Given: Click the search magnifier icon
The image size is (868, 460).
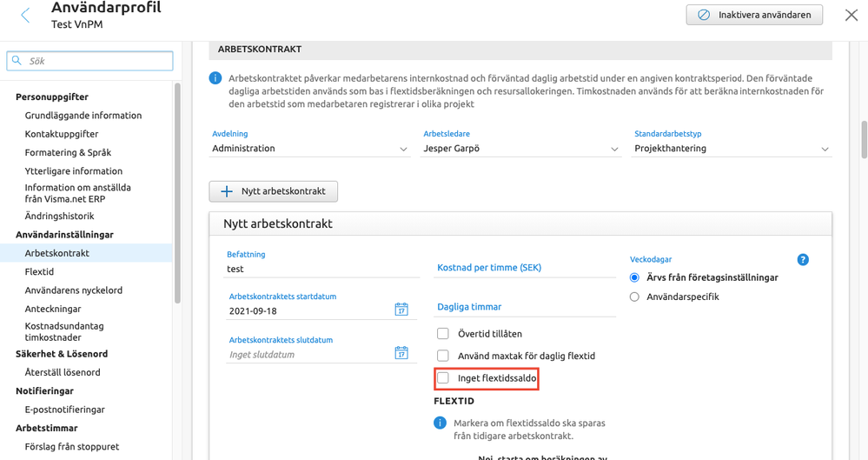Looking at the screenshot, I should 17,60.
